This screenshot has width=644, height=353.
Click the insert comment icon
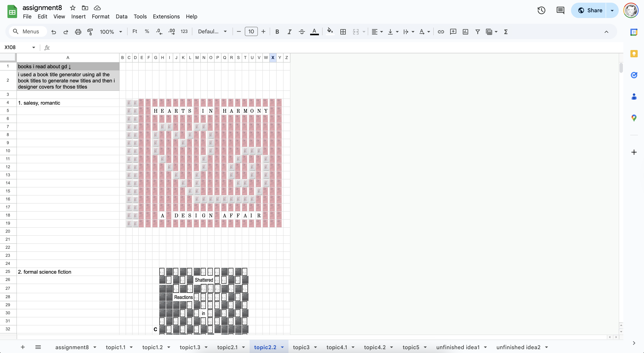click(x=453, y=32)
